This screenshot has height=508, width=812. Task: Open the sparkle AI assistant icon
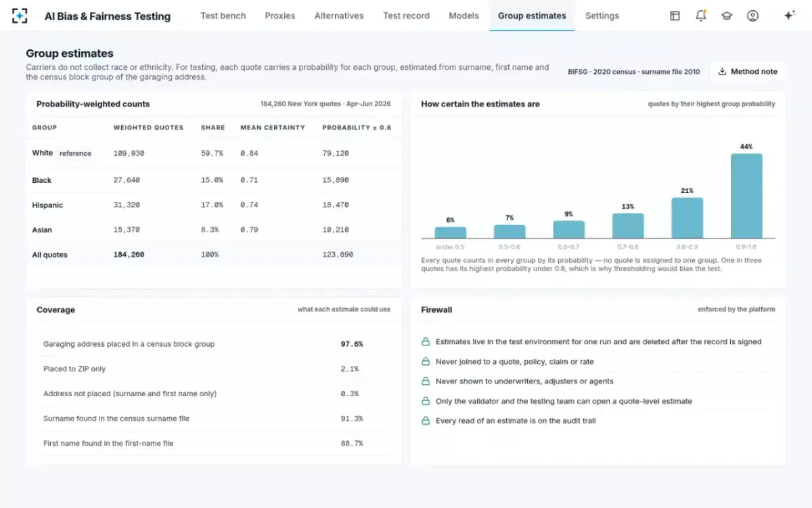(789, 16)
